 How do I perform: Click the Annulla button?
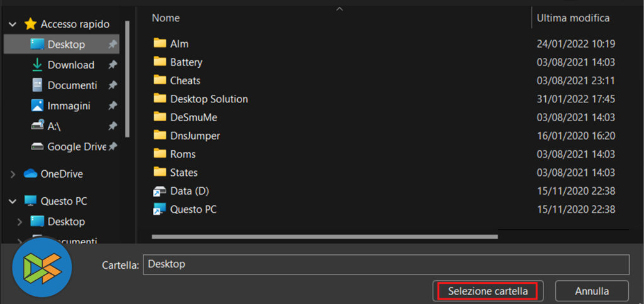[x=592, y=291]
